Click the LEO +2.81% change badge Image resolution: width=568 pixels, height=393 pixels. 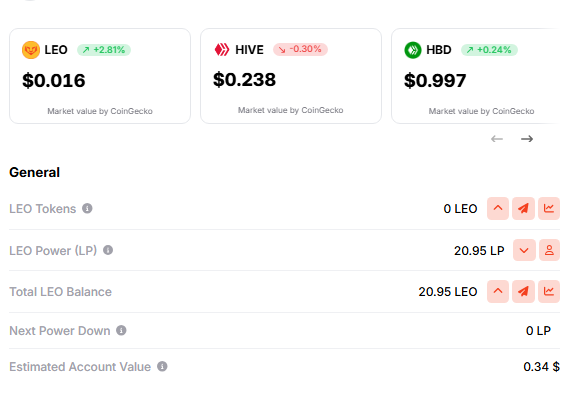pos(104,50)
